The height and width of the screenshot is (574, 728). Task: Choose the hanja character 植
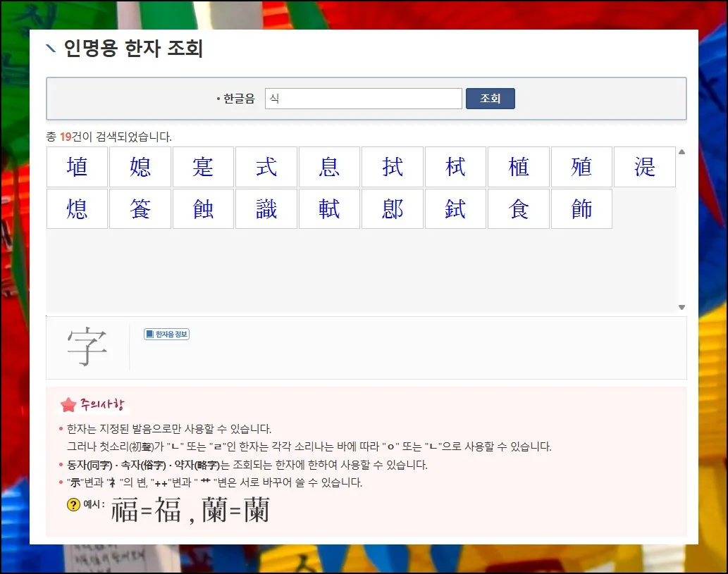coord(519,167)
